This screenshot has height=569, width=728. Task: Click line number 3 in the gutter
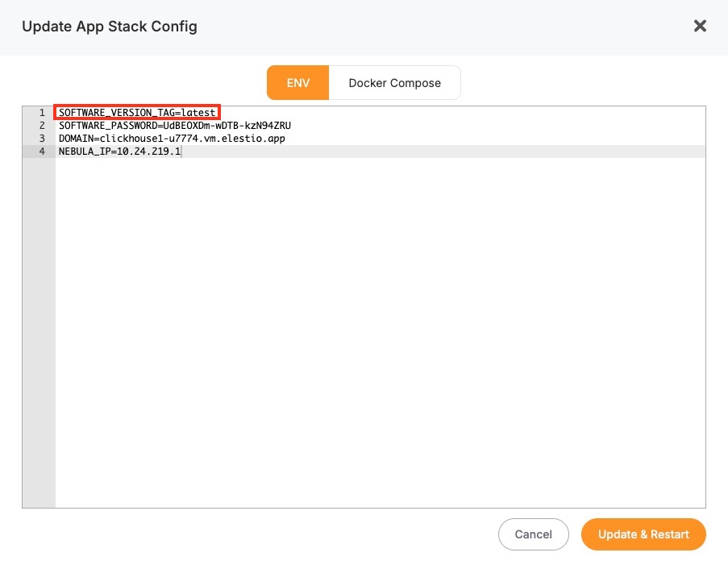(x=41, y=139)
